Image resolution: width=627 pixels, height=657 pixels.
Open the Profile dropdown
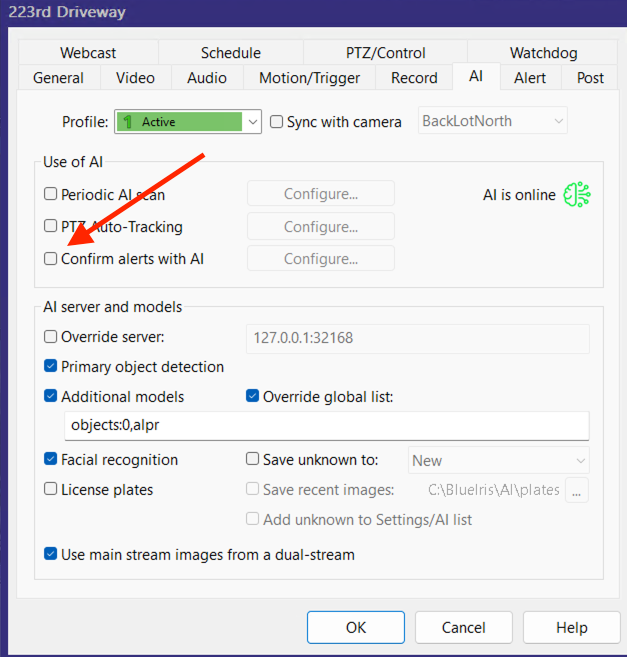tap(253, 122)
